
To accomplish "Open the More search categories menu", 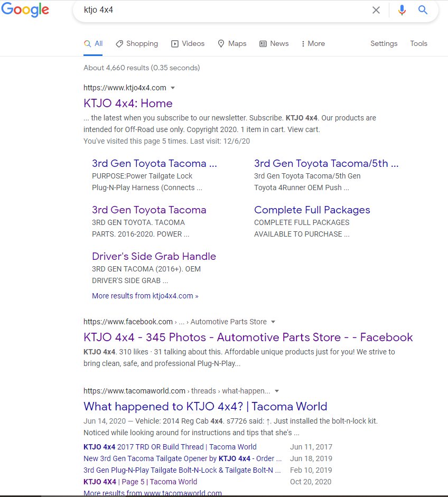I will pos(313,44).
